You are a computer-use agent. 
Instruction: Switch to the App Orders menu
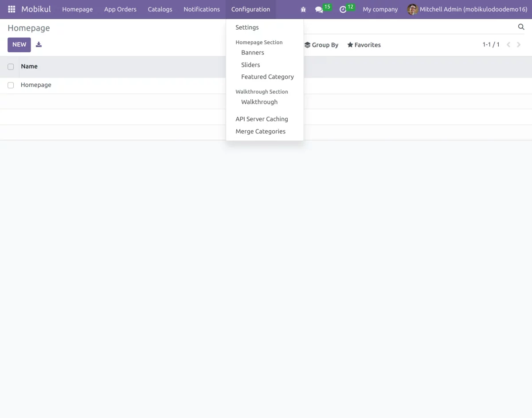tap(120, 9)
